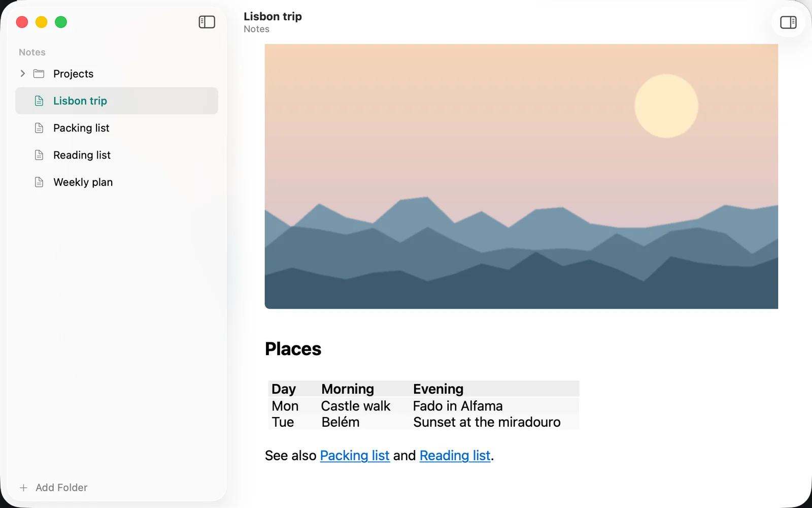Open the Reading list note in sidebar

tap(117, 155)
